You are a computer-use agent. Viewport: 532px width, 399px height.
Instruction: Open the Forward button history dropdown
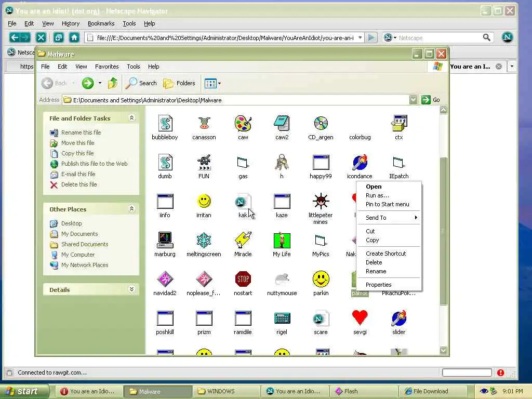click(100, 83)
